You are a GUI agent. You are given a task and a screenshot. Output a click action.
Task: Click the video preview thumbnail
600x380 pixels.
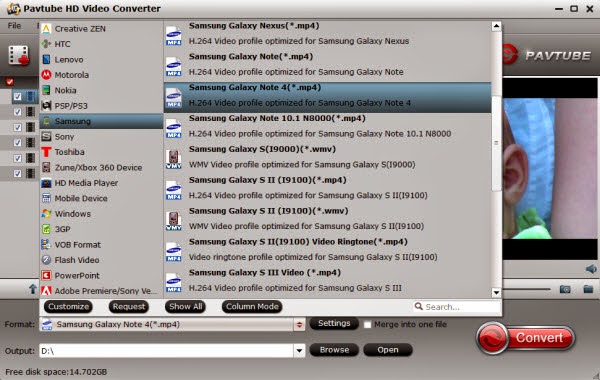click(550, 169)
